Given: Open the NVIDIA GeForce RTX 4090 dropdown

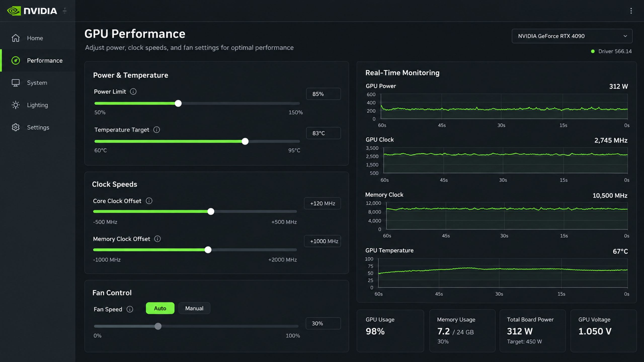Looking at the screenshot, I should coord(572,36).
